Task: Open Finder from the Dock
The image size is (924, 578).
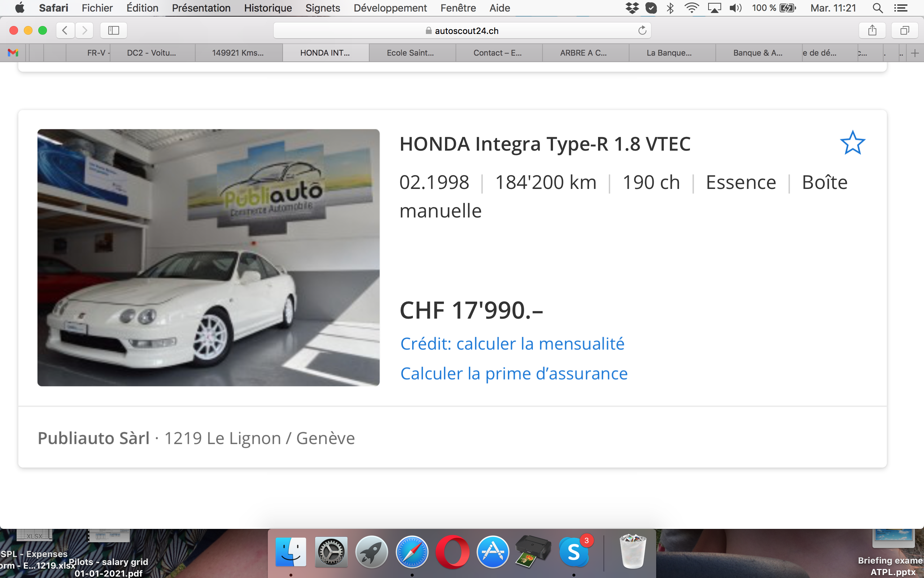Action: [x=291, y=552]
